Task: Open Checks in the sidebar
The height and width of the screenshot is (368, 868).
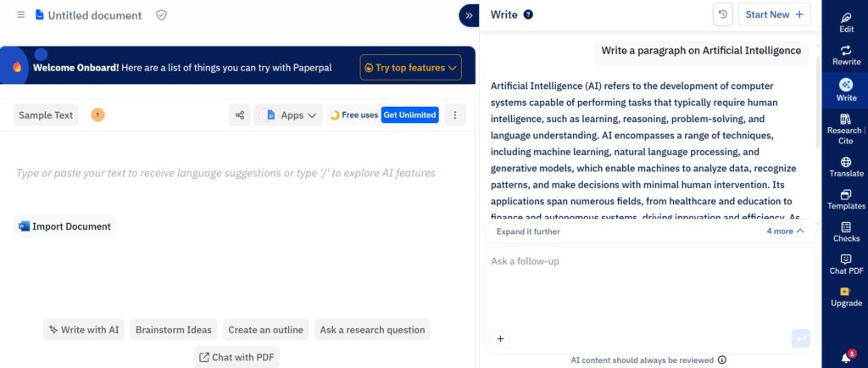Action: pos(846,231)
